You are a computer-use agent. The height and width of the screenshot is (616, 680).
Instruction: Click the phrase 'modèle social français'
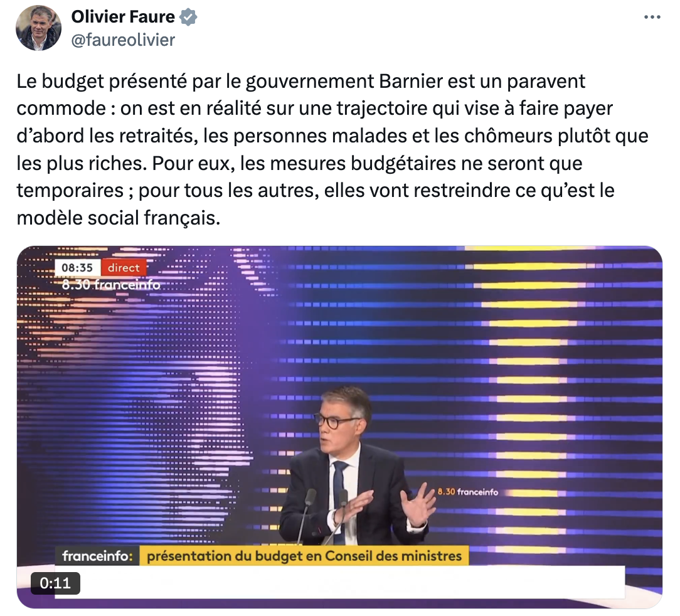(119, 218)
